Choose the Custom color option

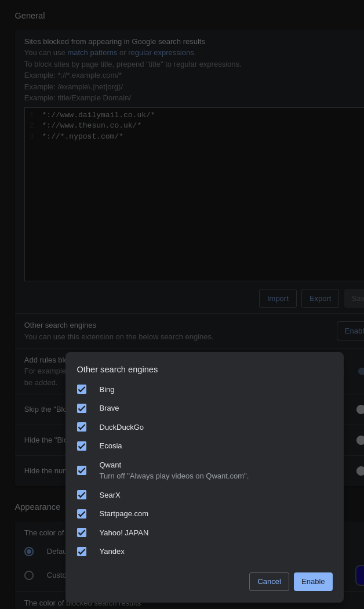click(29, 575)
